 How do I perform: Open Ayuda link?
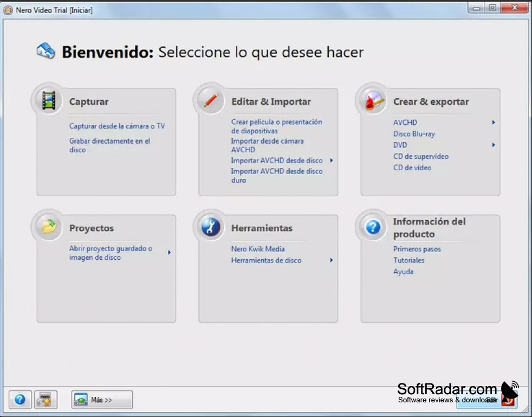click(404, 272)
